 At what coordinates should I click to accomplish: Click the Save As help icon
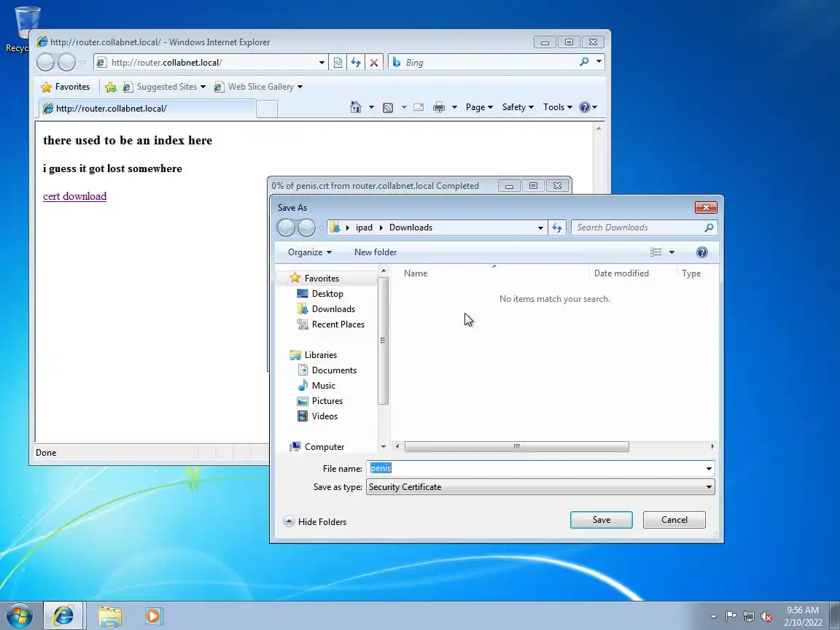[x=701, y=252]
